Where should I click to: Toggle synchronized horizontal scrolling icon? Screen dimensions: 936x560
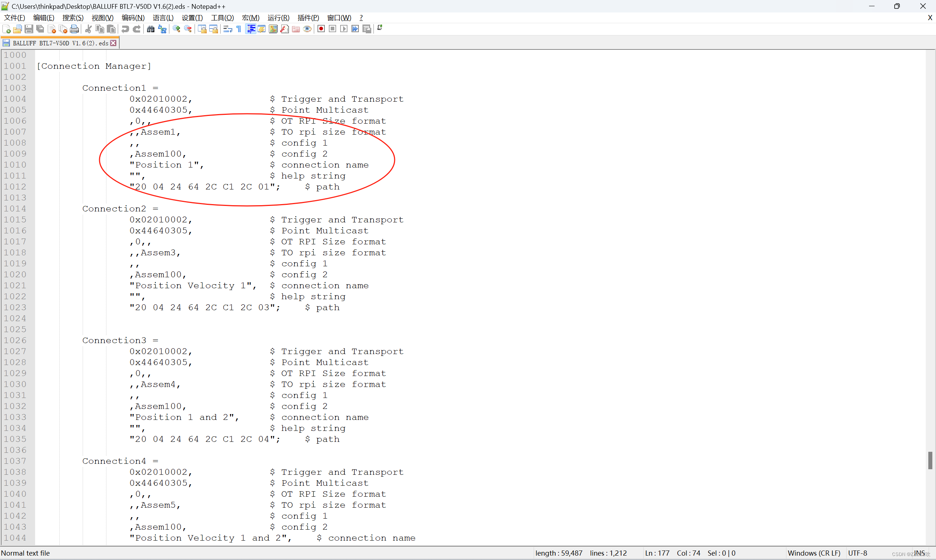[214, 29]
